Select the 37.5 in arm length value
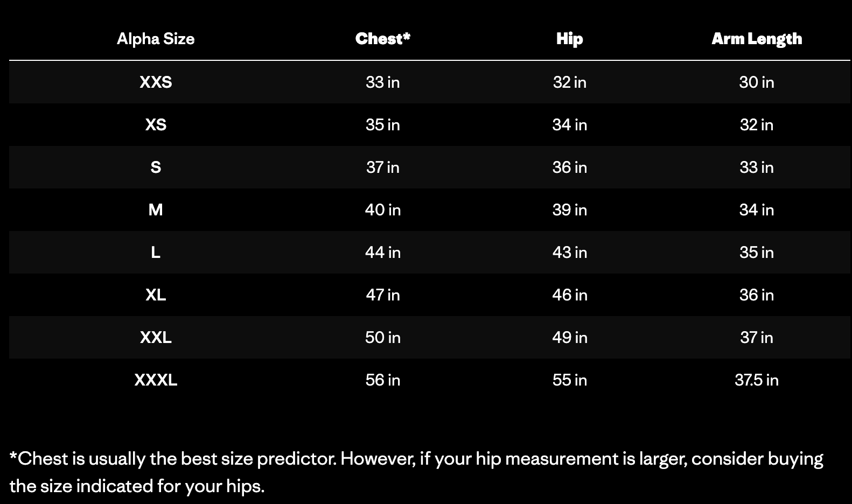Viewport: 852px width, 504px height. [756, 380]
